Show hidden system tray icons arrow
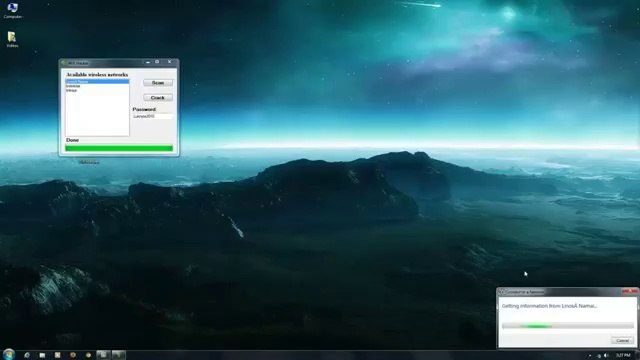Image resolution: width=640 pixels, height=360 pixels. pyautogui.click(x=590, y=356)
